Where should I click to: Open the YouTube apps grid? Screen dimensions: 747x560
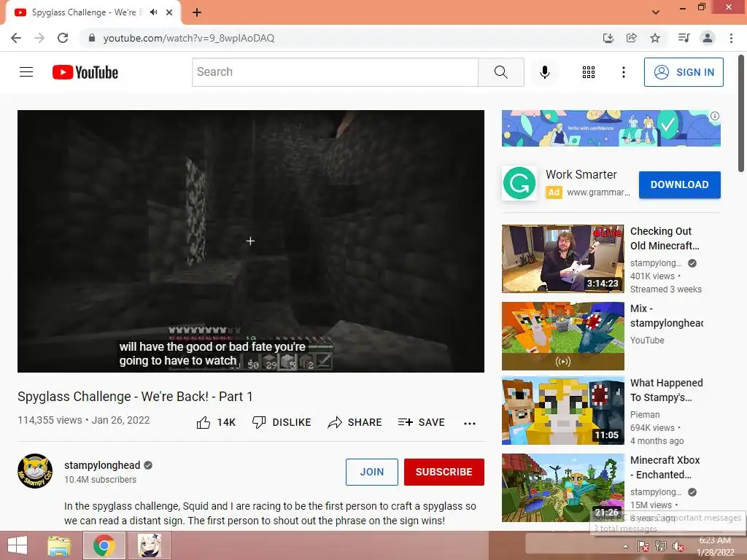click(589, 72)
